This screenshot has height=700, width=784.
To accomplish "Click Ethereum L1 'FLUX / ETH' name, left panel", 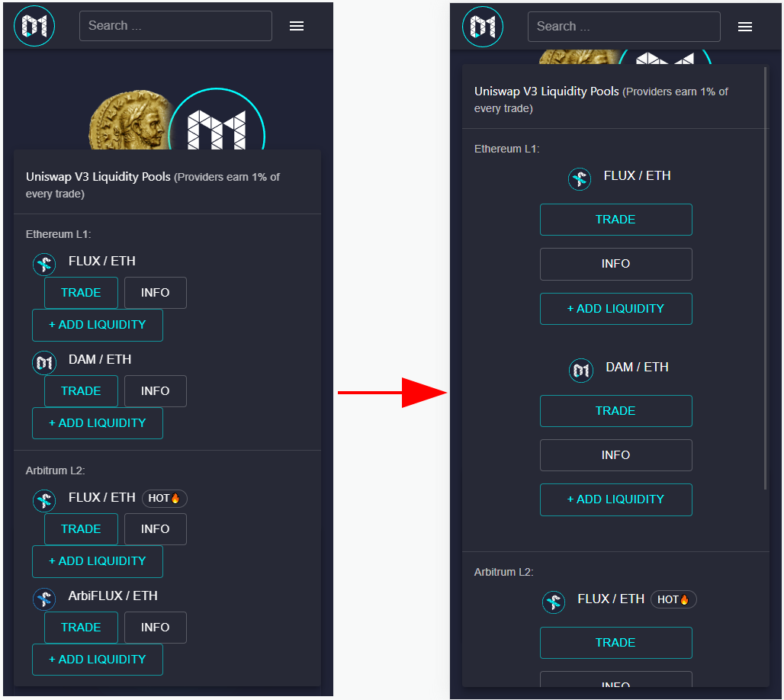I will point(102,261).
